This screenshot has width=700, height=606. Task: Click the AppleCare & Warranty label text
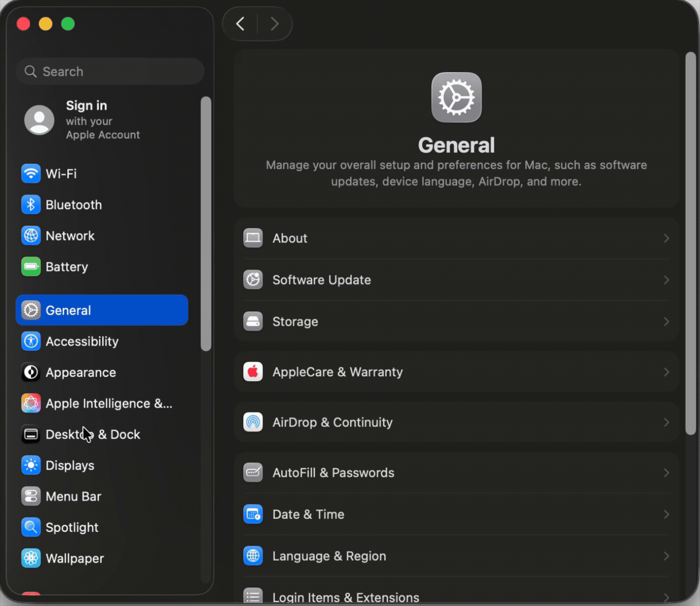[x=338, y=372]
